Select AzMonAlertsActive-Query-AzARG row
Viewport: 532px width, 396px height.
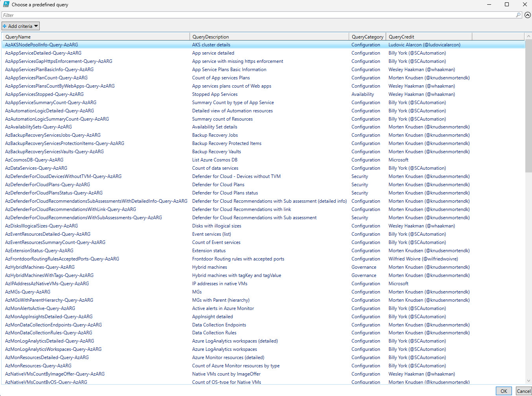pos(263,308)
